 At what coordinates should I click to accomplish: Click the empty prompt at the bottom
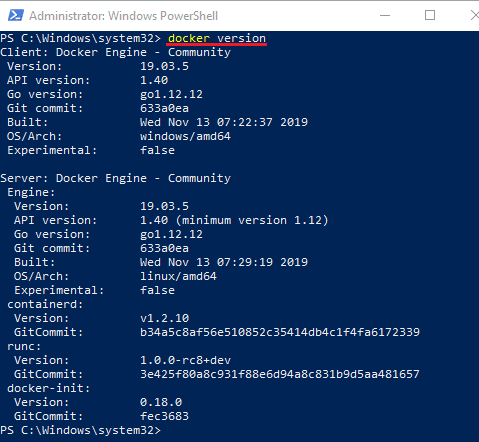pyautogui.click(x=81, y=430)
